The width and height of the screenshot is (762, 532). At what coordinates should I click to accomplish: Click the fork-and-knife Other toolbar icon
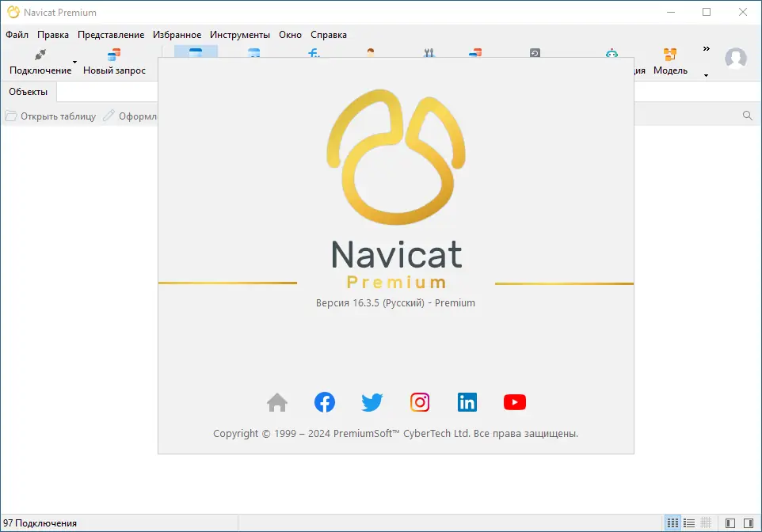click(429, 52)
